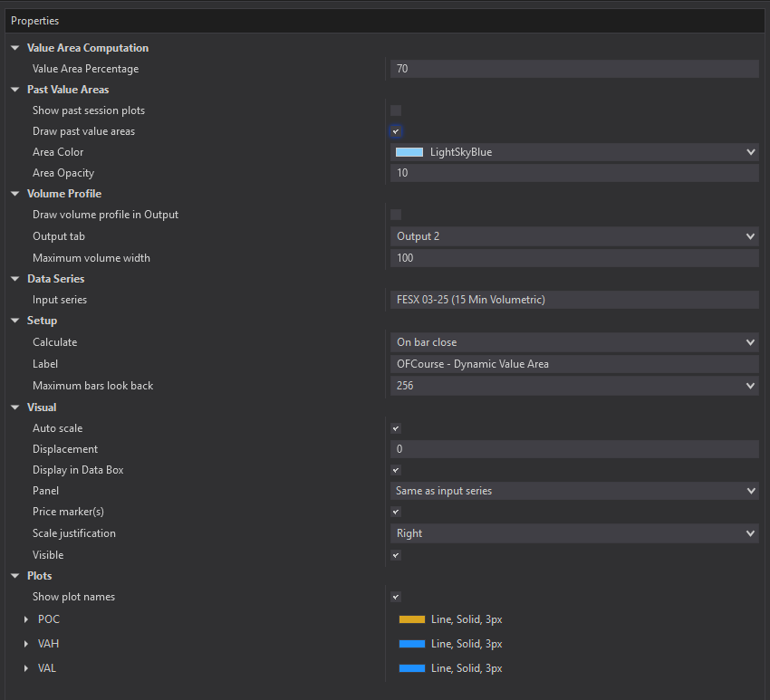This screenshot has height=700, width=770.
Task: Click the Scale justification label
Action: click(74, 533)
